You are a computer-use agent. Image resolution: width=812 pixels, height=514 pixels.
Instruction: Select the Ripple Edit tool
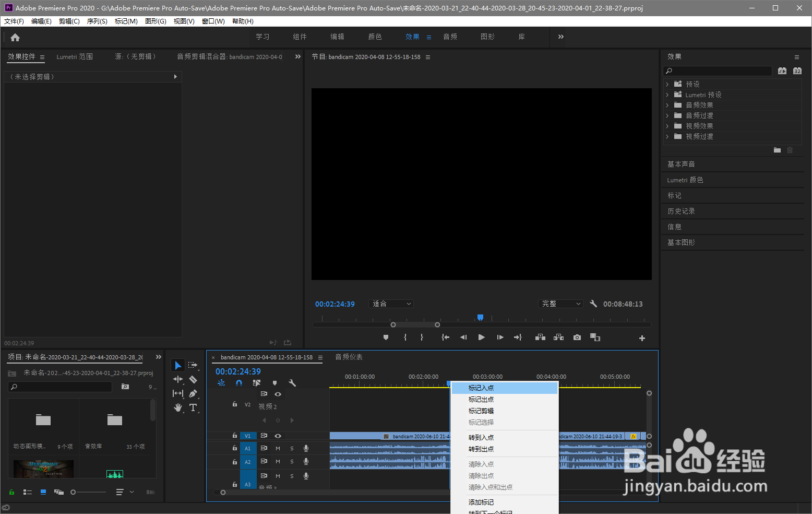[178, 379]
